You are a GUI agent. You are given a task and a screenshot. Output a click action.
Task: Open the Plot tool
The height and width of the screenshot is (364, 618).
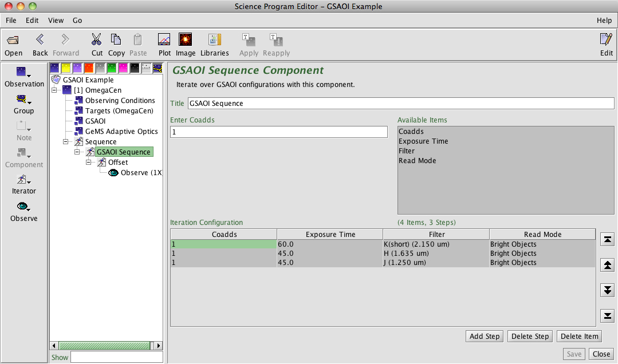[164, 39]
